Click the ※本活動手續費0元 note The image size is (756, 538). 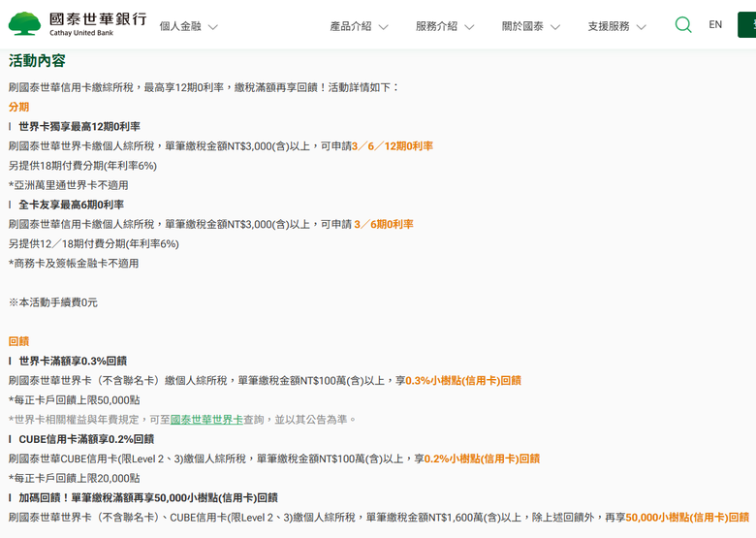(x=53, y=302)
